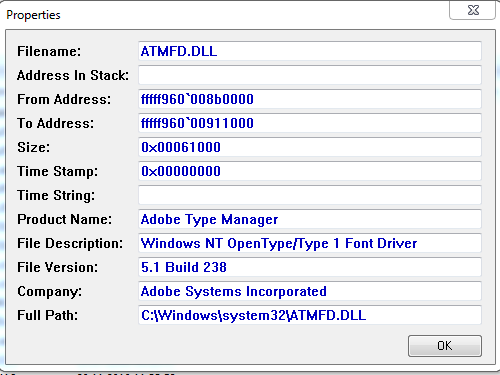The width and height of the screenshot is (500, 375).
Task: Click the Company field Adobe Systems Incorporated
Action: coord(310,291)
